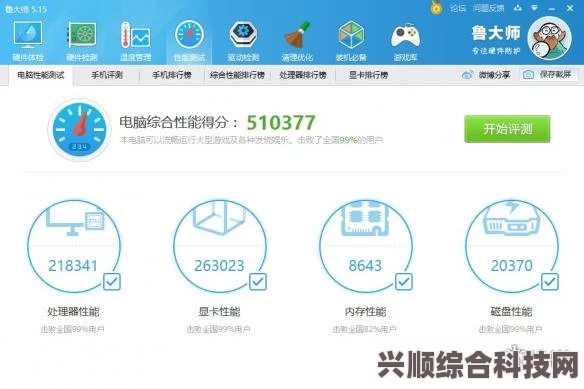Switch to the 手机评测 tab

[107, 75]
